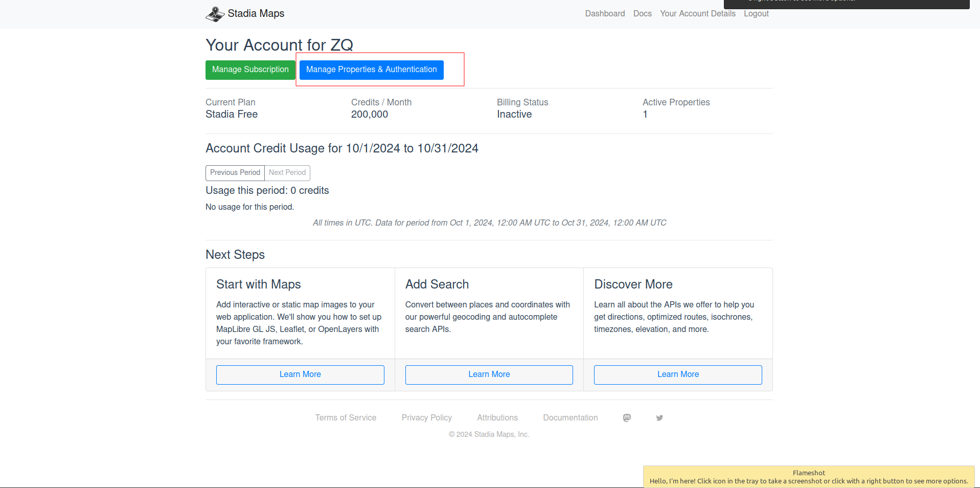Open Docs from the navigation bar
The height and width of the screenshot is (488, 980).
tap(642, 14)
